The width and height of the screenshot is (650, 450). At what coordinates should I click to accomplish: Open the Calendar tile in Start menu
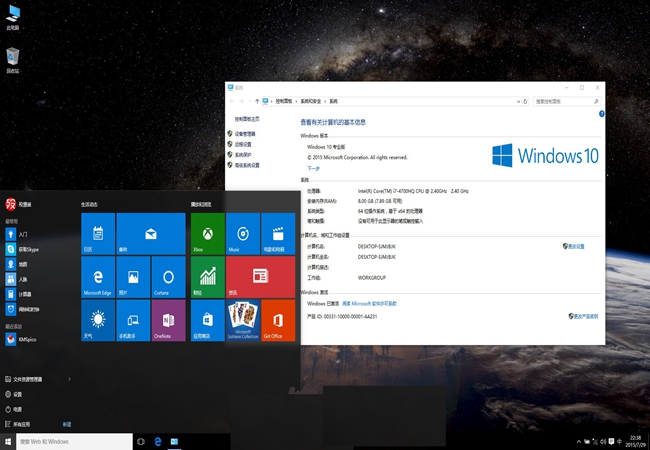click(x=98, y=233)
